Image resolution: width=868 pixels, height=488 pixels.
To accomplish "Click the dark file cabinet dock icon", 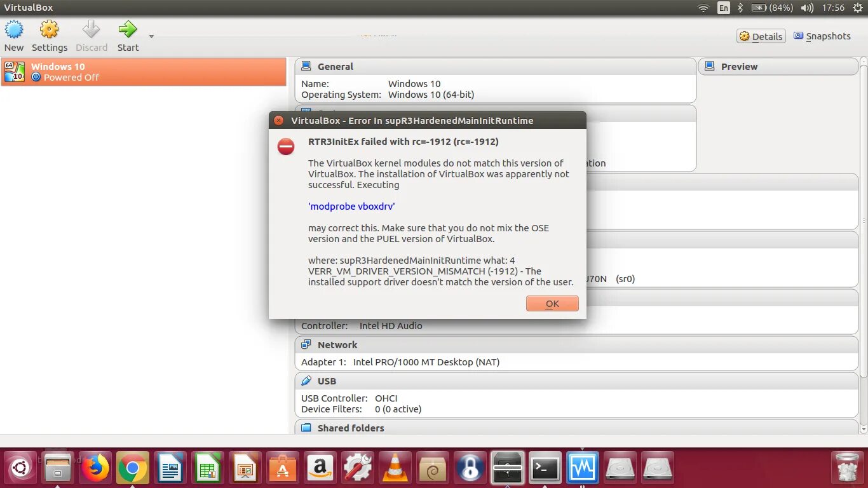I will [508, 468].
